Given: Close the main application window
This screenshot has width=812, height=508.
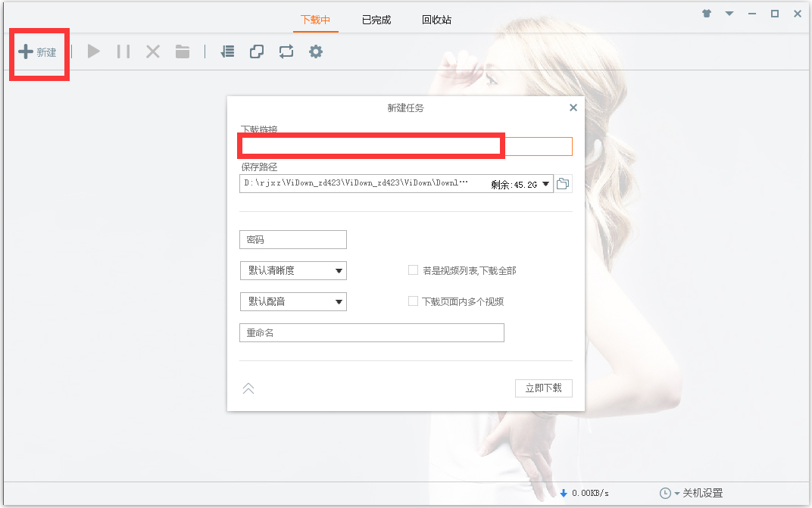Looking at the screenshot, I should (x=798, y=14).
